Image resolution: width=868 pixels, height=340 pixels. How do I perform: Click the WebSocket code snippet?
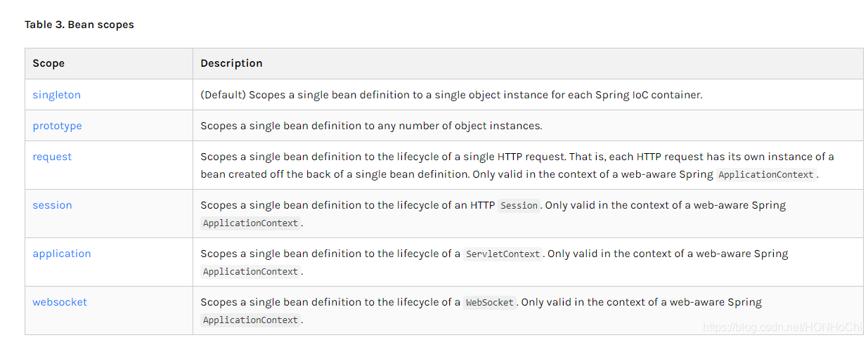(490, 303)
